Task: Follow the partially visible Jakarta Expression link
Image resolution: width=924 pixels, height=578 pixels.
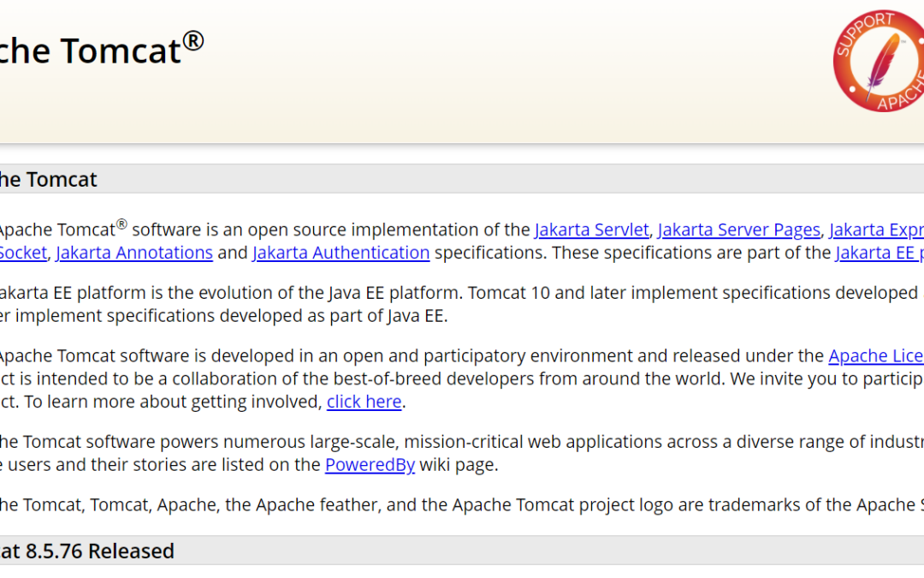Action: 876,229
